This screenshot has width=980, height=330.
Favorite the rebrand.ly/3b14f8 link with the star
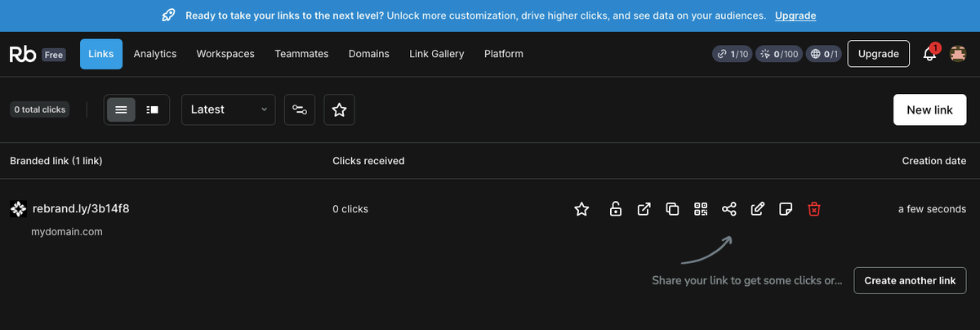[581, 209]
